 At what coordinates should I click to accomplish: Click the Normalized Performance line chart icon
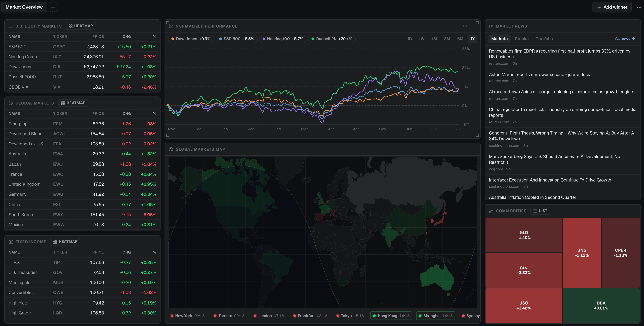coord(171,26)
